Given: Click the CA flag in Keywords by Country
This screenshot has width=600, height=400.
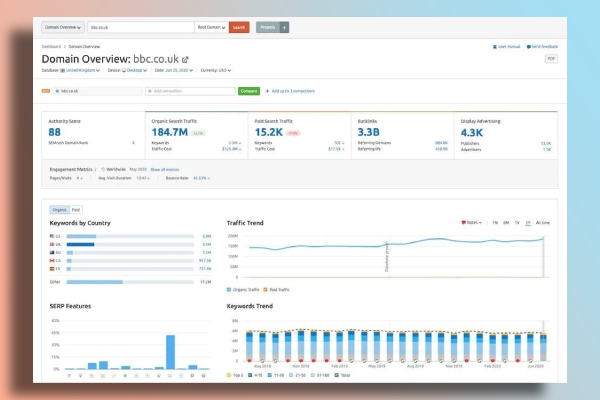Looking at the screenshot, I should tap(52, 260).
